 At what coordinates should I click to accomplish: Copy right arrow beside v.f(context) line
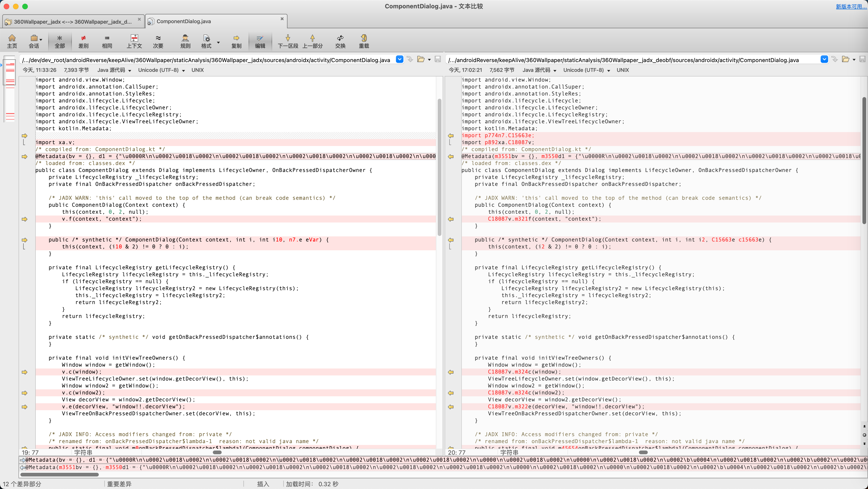[24, 219]
